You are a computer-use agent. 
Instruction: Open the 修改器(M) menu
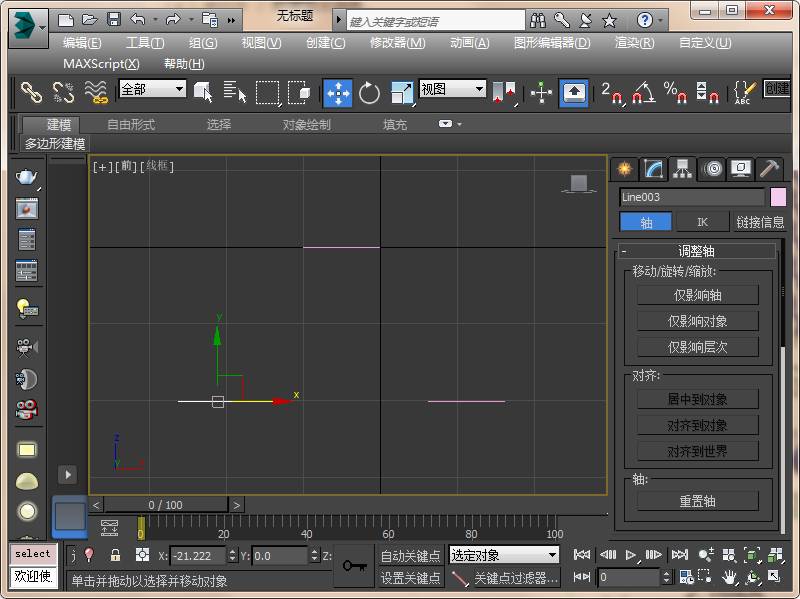[397, 43]
